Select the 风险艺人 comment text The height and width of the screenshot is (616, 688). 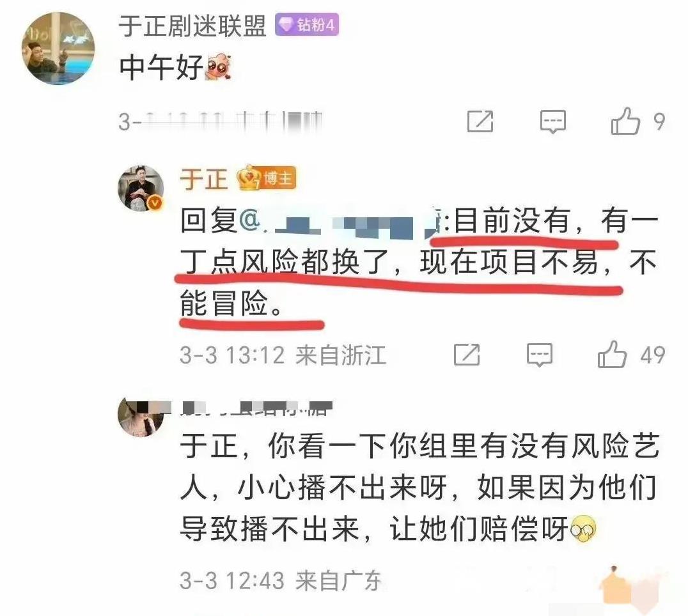[x=419, y=488]
